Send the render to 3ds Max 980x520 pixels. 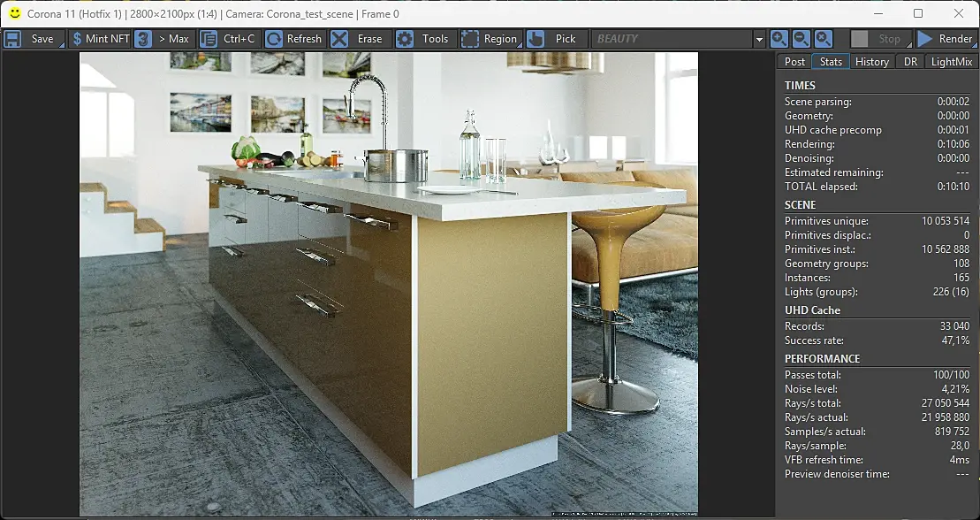click(165, 39)
